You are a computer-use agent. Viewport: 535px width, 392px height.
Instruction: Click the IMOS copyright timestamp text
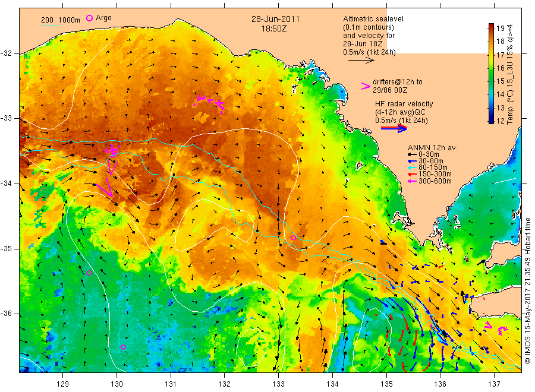coord(528,290)
